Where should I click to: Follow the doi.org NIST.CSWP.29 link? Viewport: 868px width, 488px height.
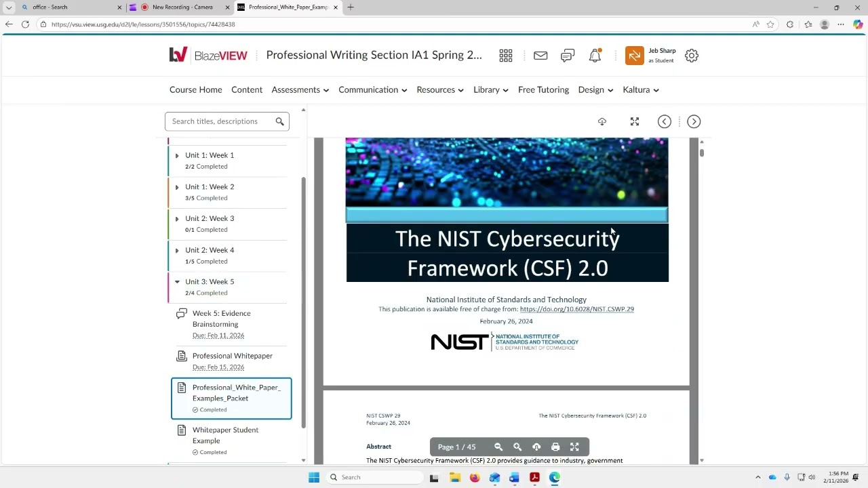pyautogui.click(x=576, y=309)
